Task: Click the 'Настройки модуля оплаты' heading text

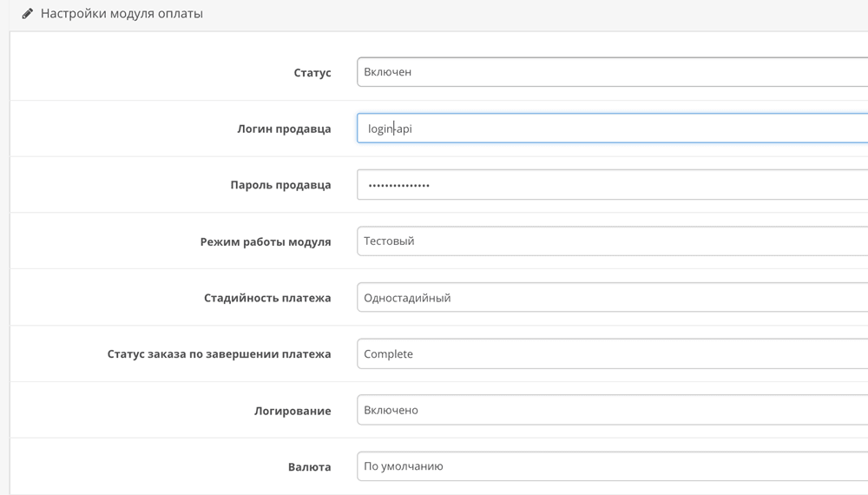Action: point(122,14)
